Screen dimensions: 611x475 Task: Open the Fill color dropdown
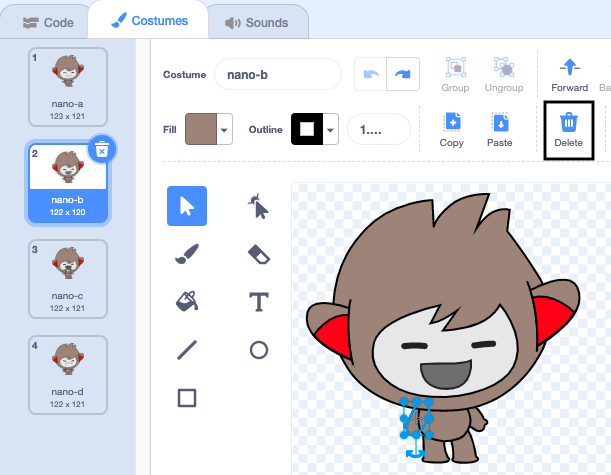(x=225, y=129)
